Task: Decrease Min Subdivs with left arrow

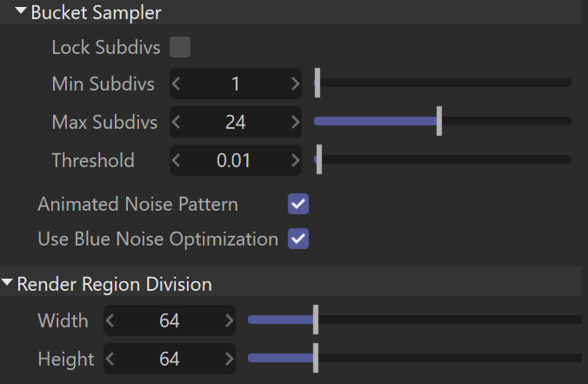Action: pyautogui.click(x=177, y=84)
